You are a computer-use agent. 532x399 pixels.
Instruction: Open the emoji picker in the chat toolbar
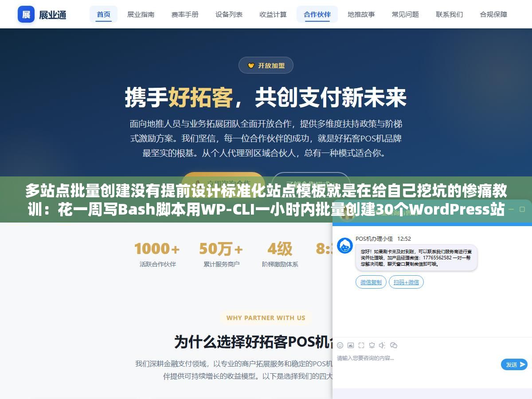pos(340,345)
